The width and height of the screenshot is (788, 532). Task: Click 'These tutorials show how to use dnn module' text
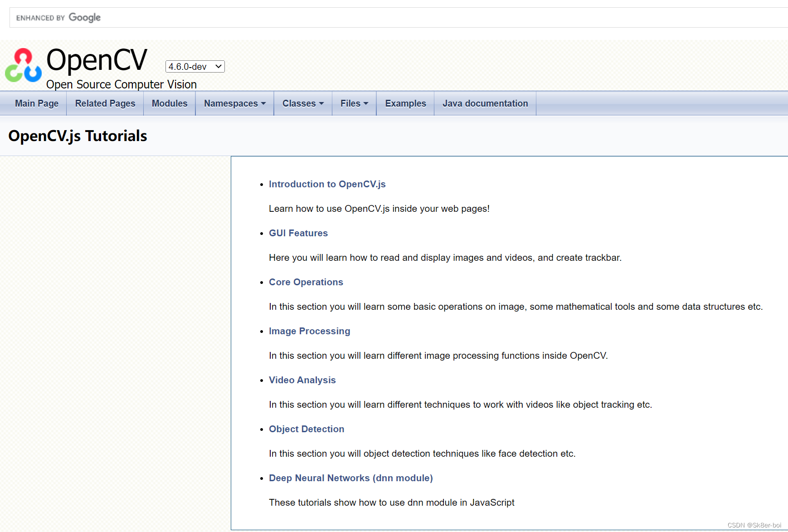(x=392, y=503)
